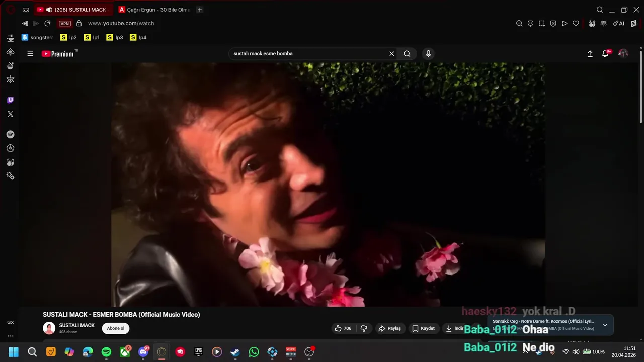Open SUSTALI MACK channel name link
This screenshot has width=644, height=362.
point(77,325)
